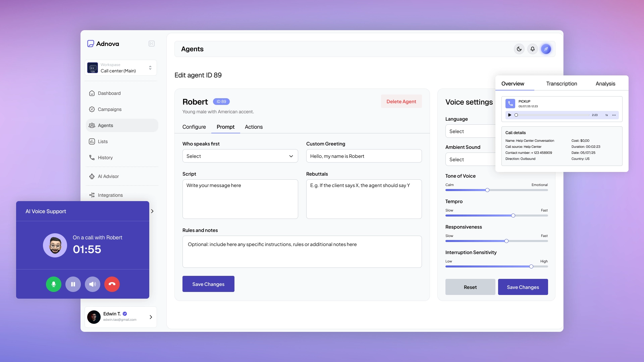Screen dimensions: 644x362
Task: Click the Rules and notes text area
Action: pos(302,251)
